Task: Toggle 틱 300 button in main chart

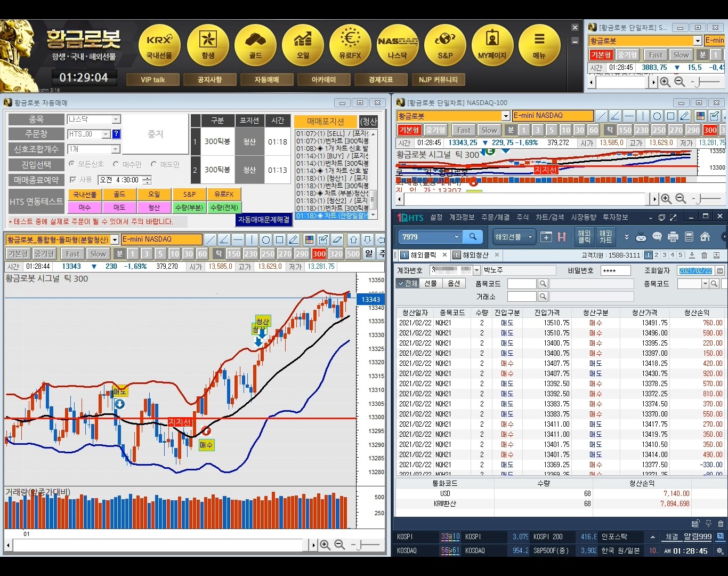Action: [x=319, y=254]
